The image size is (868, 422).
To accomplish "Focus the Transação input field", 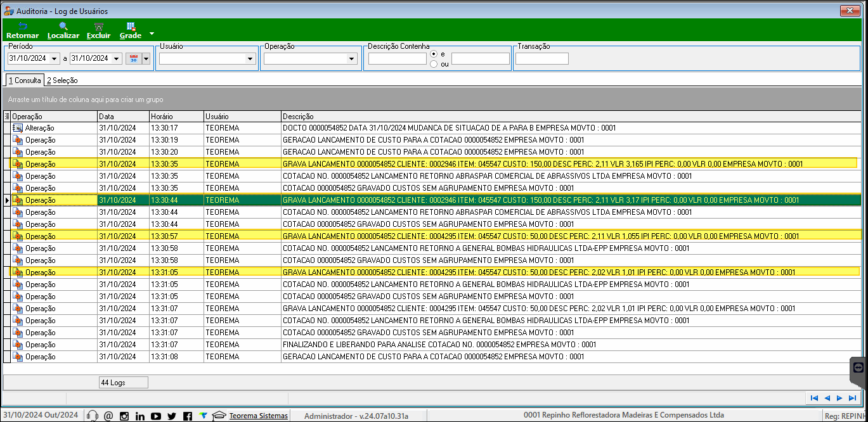I will pyautogui.click(x=542, y=59).
